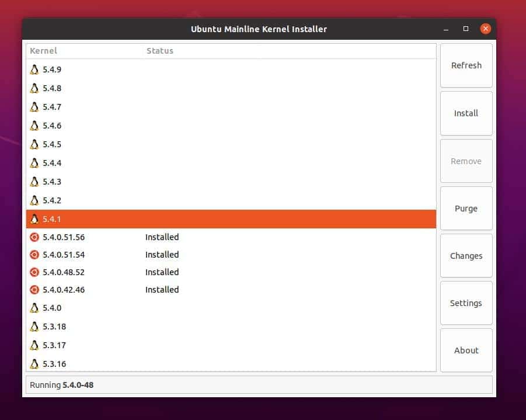This screenshot has height=420, width=526.
Task: Click the Running 5.4.0-48 status text
Action: (62, 385)
